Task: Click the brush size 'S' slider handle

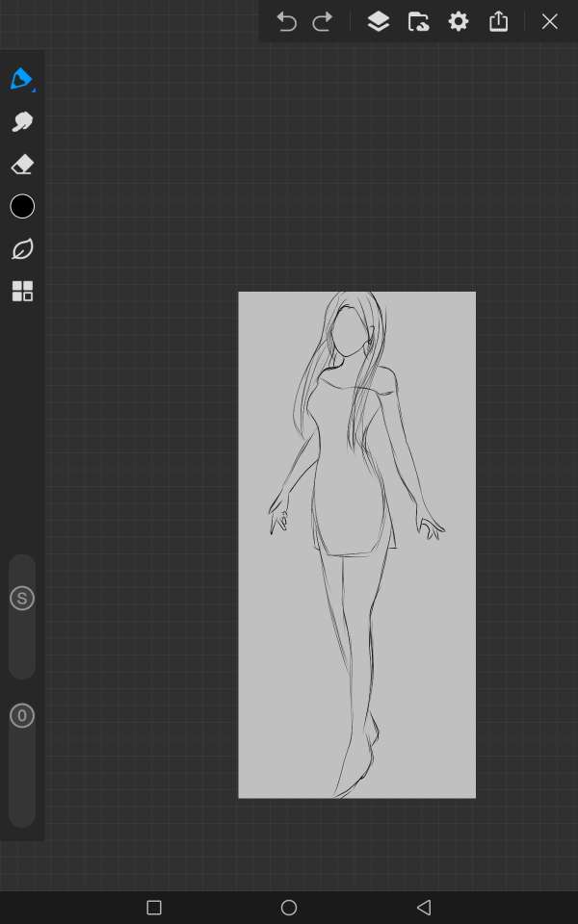Action: tap(22, 599)
